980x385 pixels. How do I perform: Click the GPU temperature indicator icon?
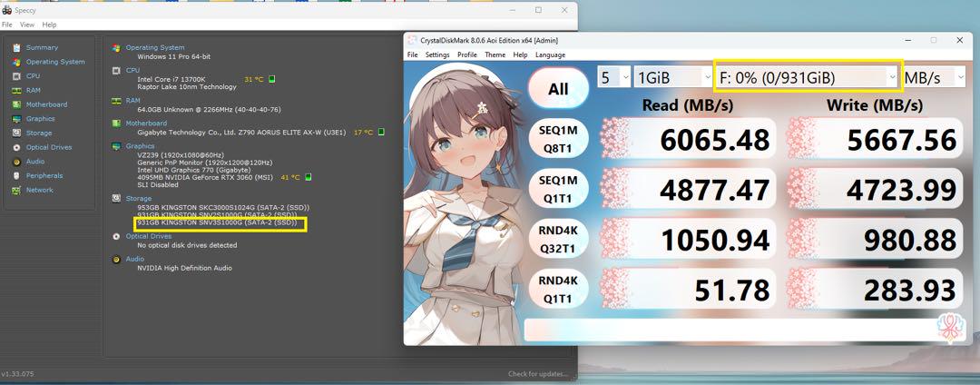(x=308, y=177)
